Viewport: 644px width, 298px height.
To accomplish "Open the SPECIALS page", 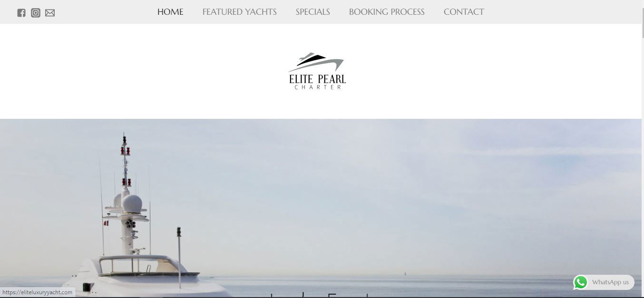I will pos(312,12).
